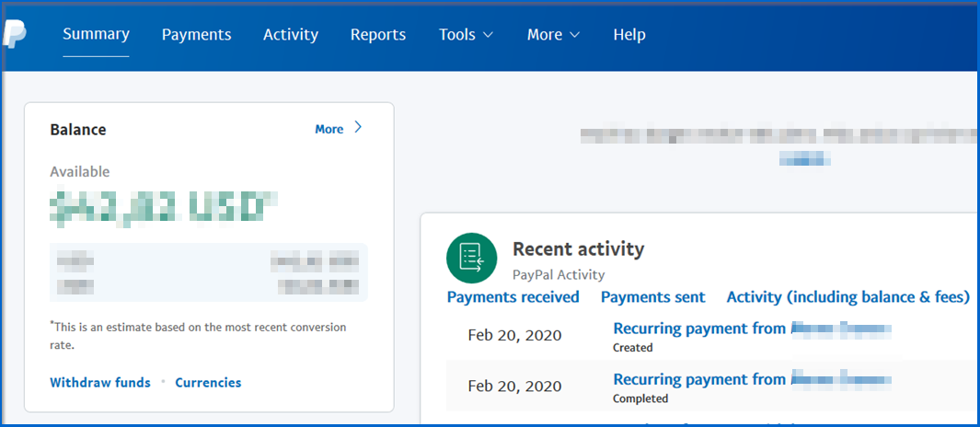The width and height of the screenshot is (980, 427).
Task: Open the Summary tab
Action: click(97, 34)
